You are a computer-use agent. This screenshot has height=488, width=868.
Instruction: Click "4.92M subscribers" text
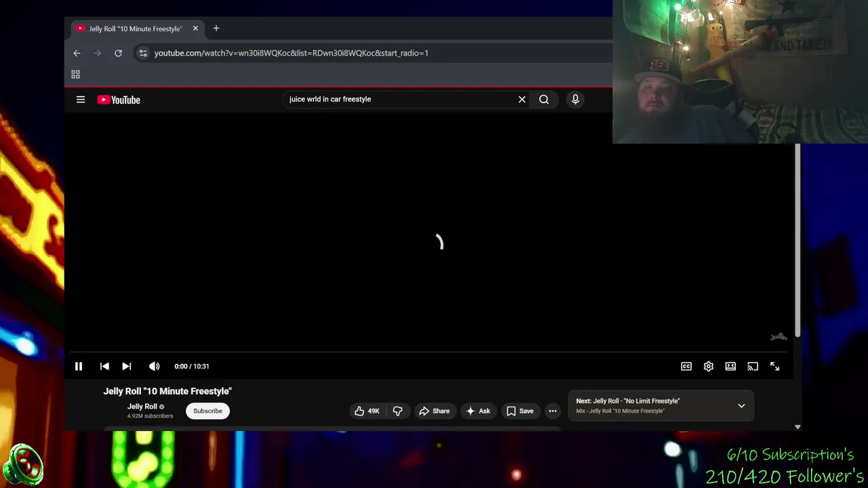tap(150, 416)
